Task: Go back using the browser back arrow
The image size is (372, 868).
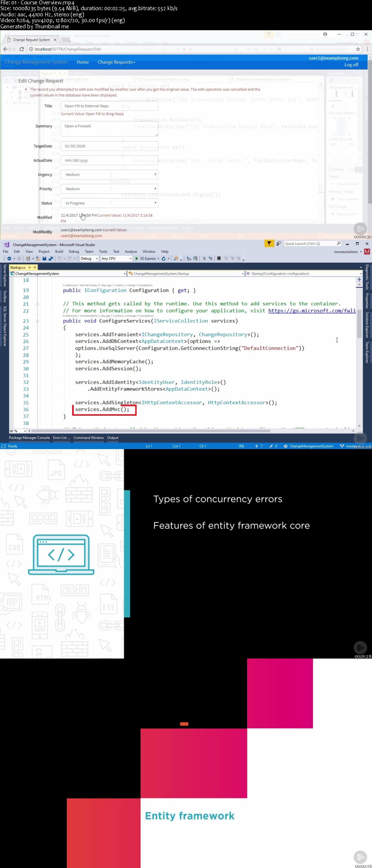Action: click(x=5, y=49)
